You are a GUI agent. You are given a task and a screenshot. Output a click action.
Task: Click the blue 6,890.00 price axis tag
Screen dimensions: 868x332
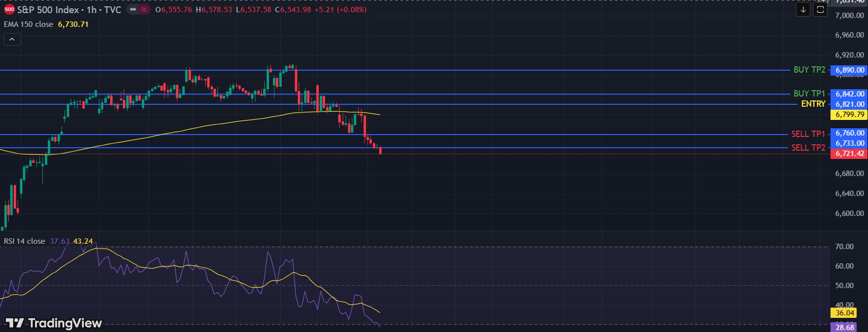pyautogui.click(x=849, y=70)
